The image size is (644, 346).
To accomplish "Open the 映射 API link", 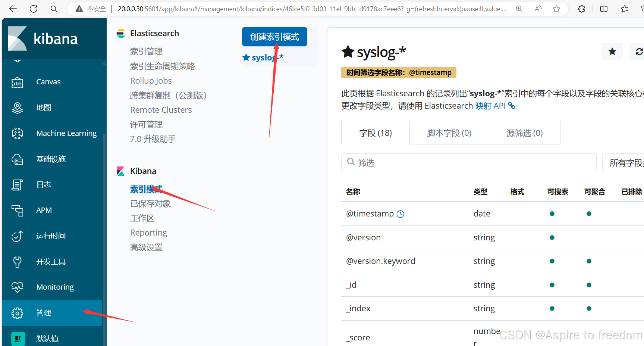I will pyautogui.click(x=490, y=106).
